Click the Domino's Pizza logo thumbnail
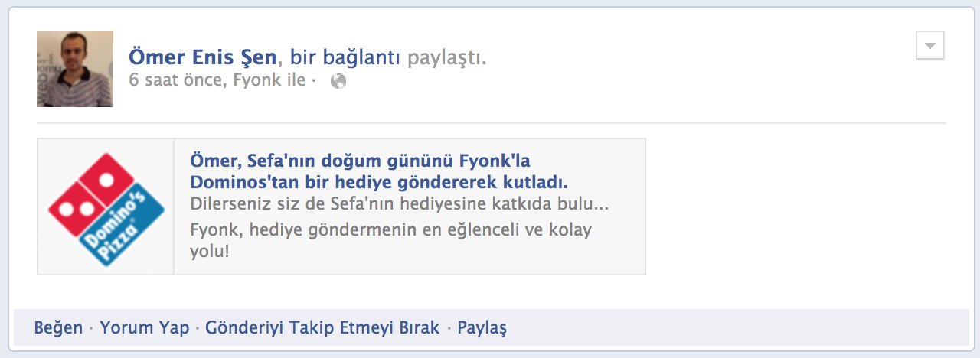The width and height of the screenshot is (980, 358). point(106,207)
